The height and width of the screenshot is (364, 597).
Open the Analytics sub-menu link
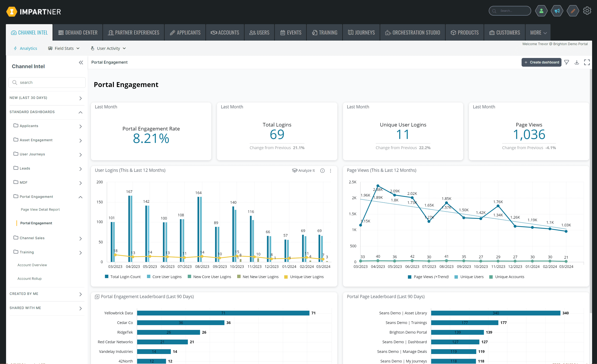(26, 48)
